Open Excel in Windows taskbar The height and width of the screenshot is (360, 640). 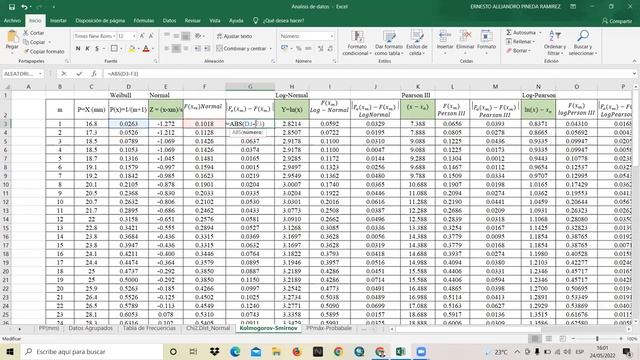pos(400,351)
